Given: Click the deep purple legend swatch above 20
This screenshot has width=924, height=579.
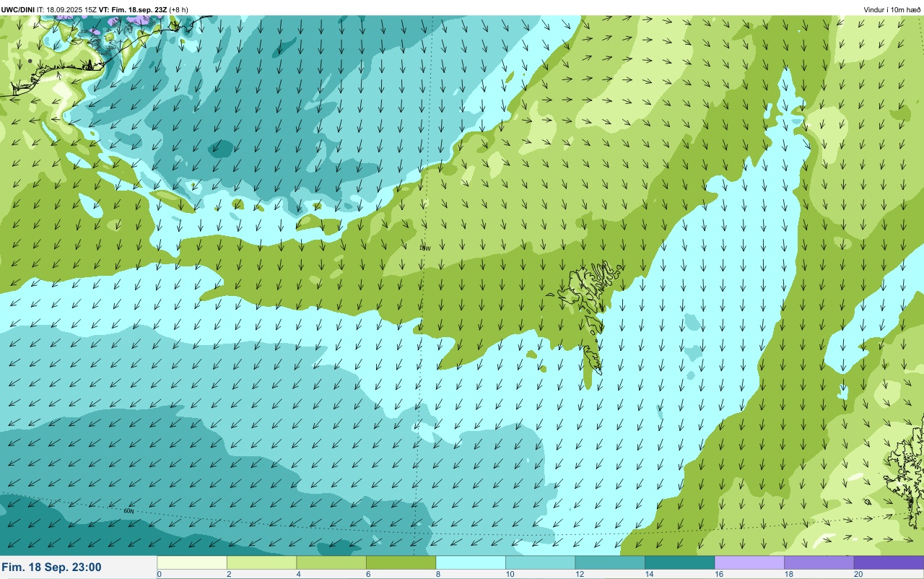Looking at the screenshot, I should (x=889, y=562).
